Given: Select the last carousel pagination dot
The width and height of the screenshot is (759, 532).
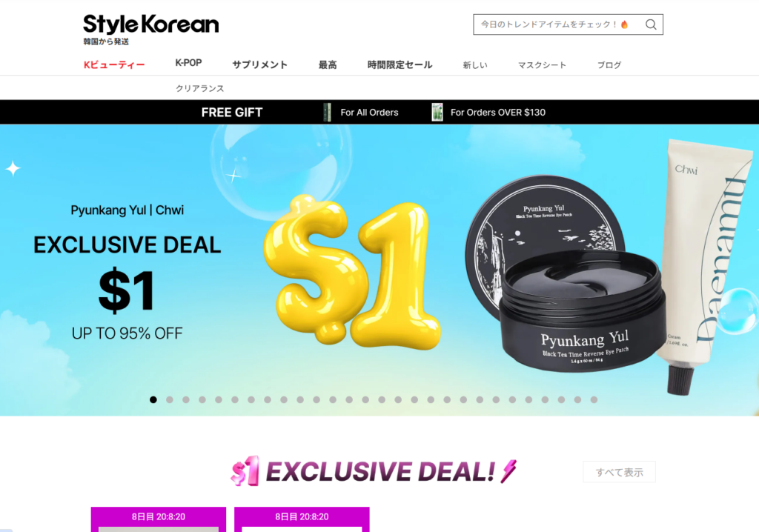Looking at the screenshot, I should tap(594, 399).
